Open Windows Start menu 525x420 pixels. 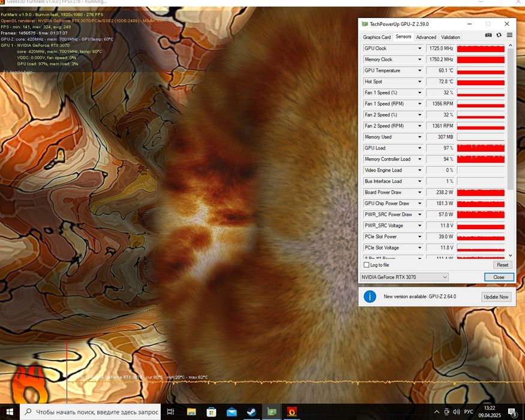[10, 412]
